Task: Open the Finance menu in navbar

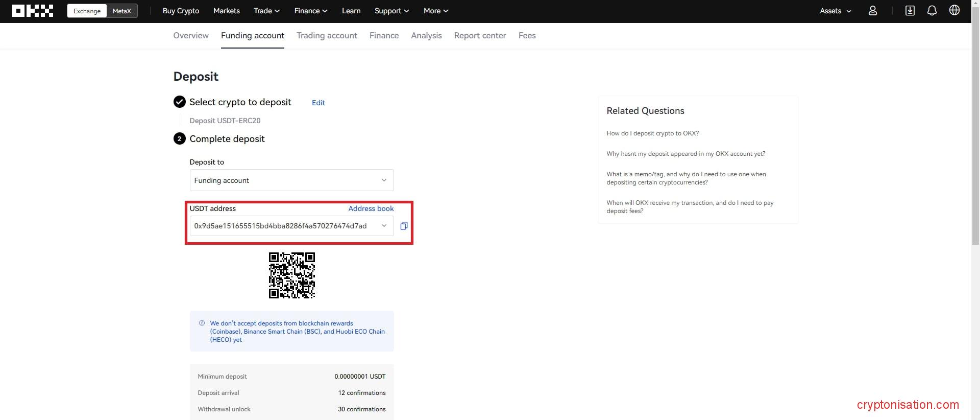Action: tap(310, 11)
